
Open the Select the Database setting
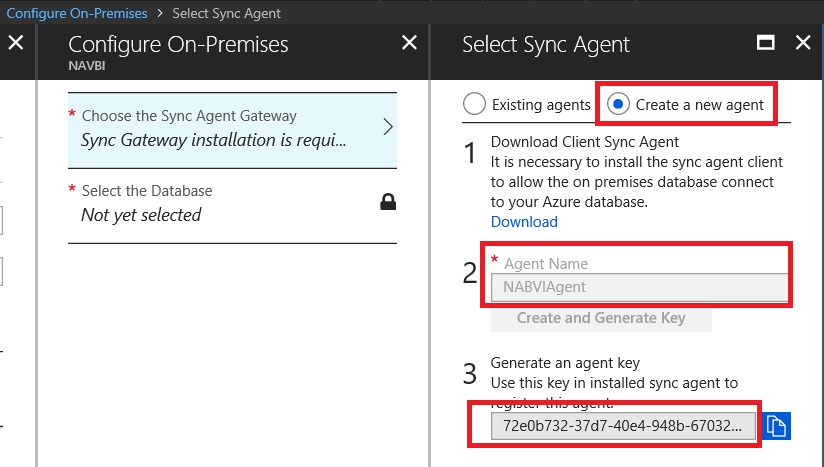pos(232,206)
